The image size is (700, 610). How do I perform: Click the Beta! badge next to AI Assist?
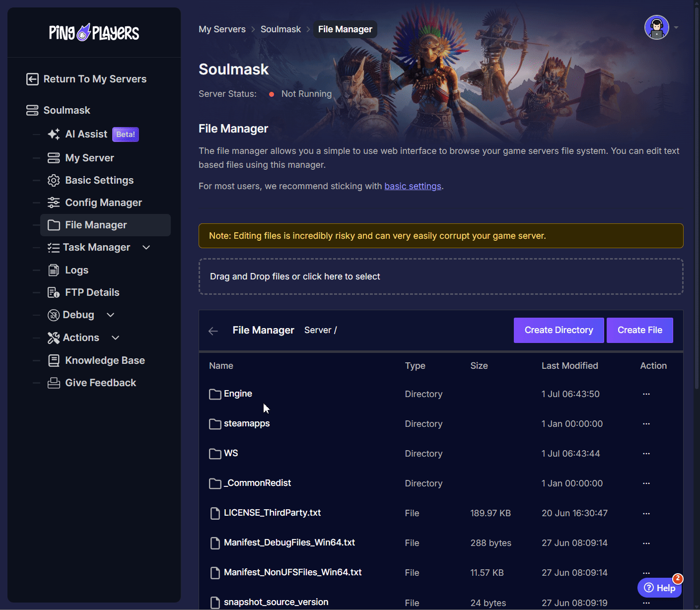[126, 135]
